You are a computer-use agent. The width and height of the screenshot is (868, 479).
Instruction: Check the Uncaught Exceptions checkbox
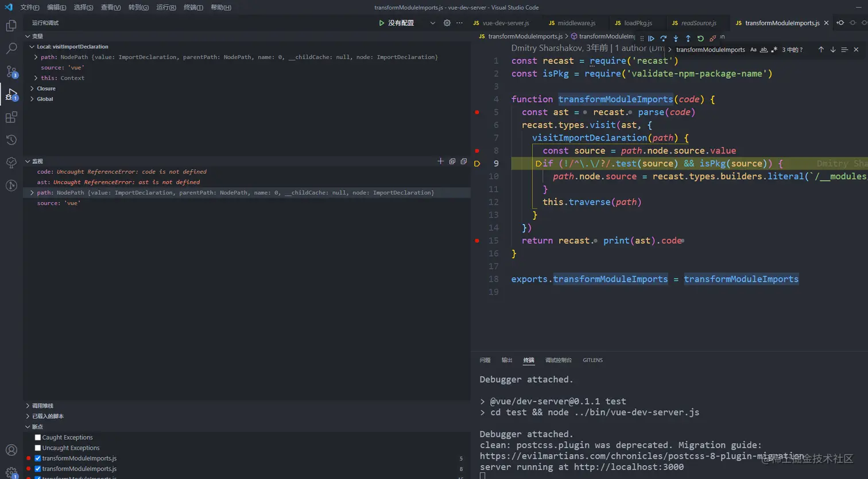coord(38,447)
